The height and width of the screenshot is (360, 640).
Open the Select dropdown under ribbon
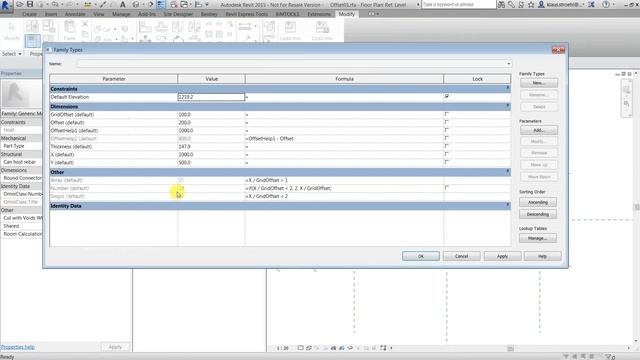pos(12,54)
